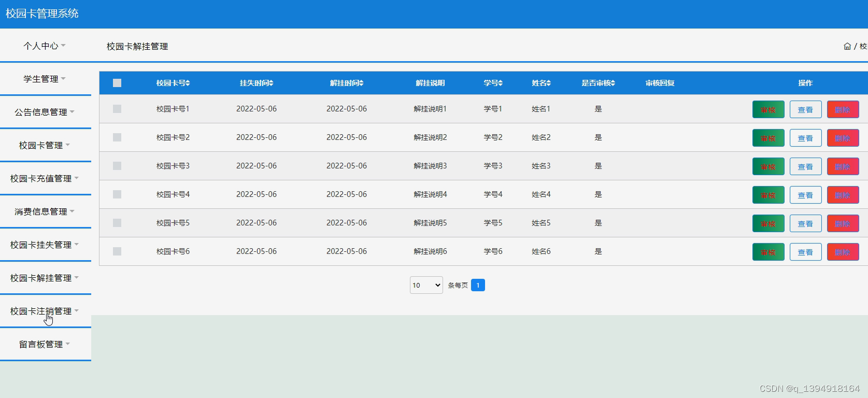Viewport: 868px width, 398px height.
Task: Expand the 消费信息管理 sidebar menu
Action: (x=45, y=211)
